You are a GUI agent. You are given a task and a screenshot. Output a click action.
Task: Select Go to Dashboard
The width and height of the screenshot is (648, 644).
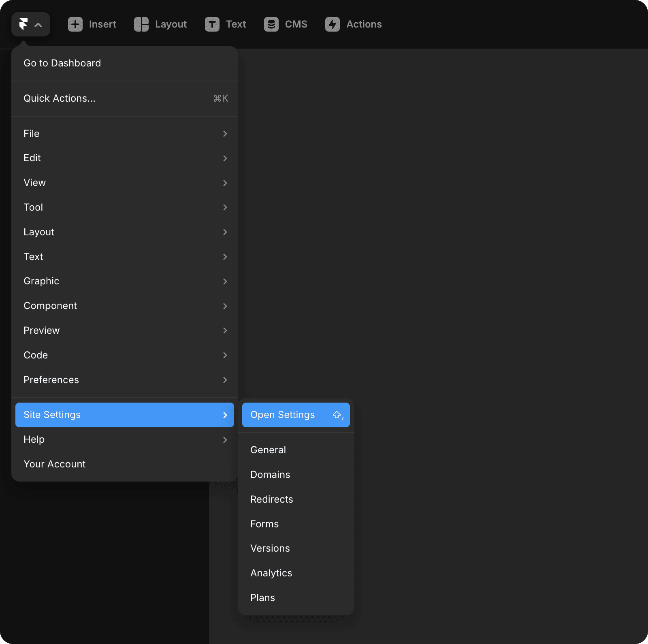pos(62,63)
